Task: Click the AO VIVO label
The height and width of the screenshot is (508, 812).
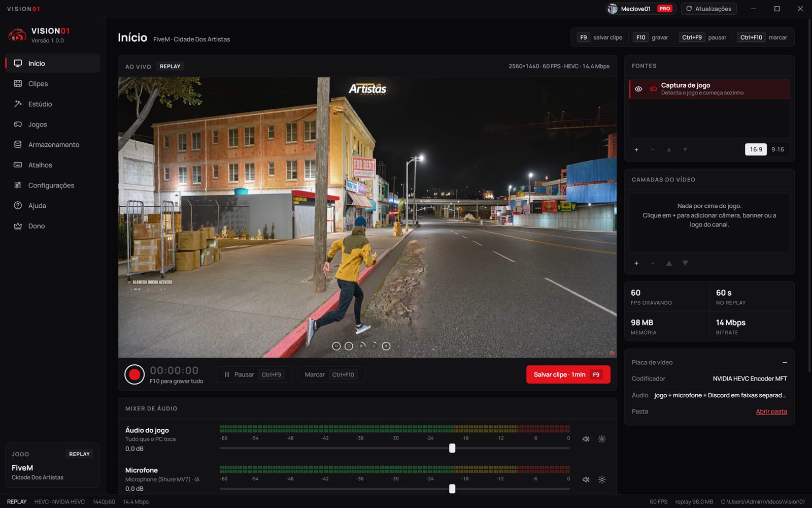Action: click(138, 67)
